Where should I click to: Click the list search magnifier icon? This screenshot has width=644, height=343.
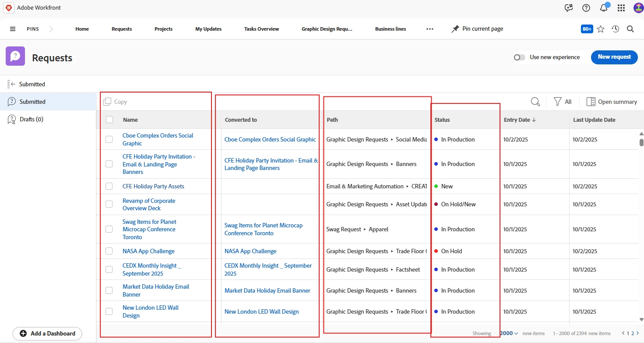[x=535, y=102]
